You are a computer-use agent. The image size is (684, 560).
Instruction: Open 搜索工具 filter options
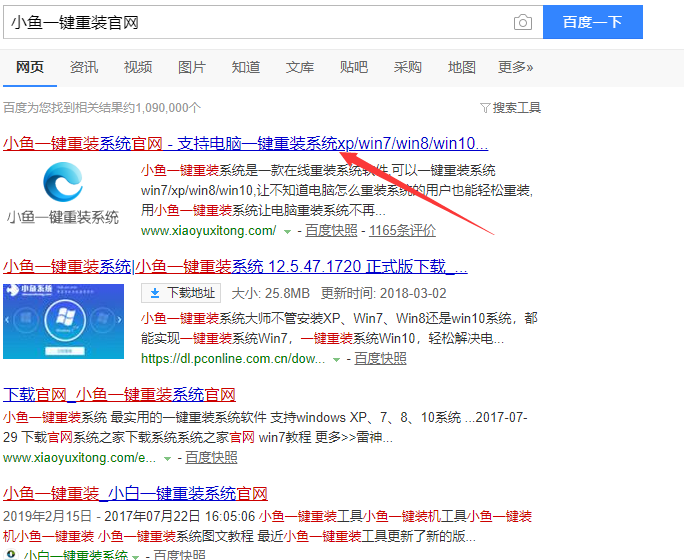click(510, 108)
